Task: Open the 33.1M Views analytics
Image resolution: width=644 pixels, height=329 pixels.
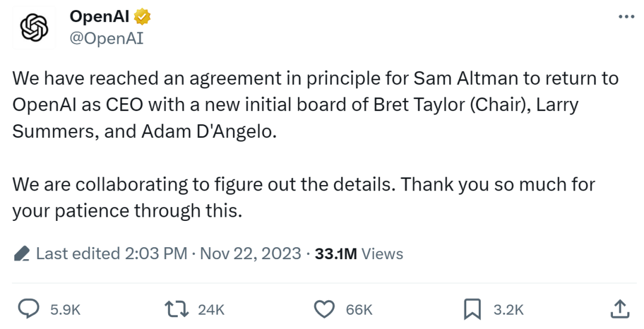Action: point(359,254)
